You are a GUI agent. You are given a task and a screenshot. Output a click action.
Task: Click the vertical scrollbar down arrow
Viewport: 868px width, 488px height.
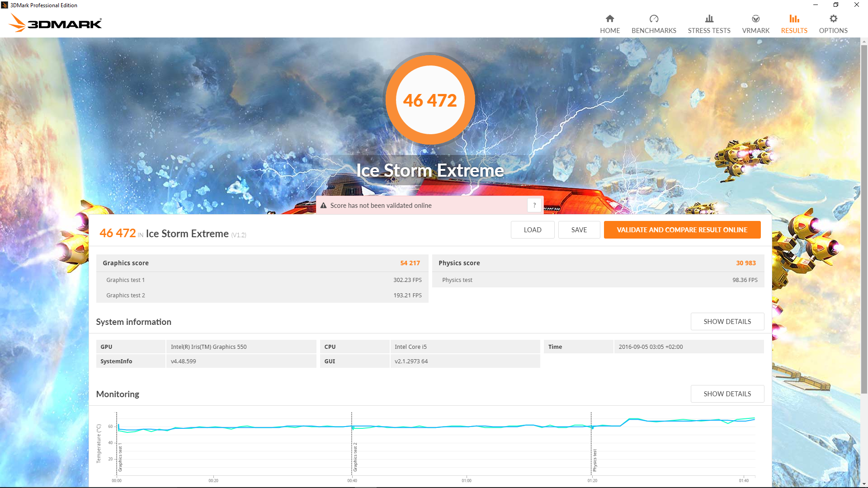coord(864,484)
